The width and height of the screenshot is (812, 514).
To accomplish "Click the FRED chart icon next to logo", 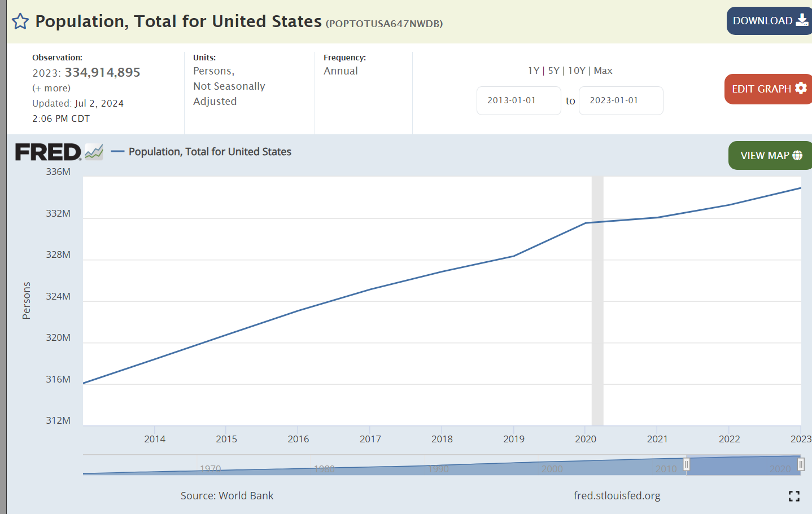I will (x=94, y=152).
